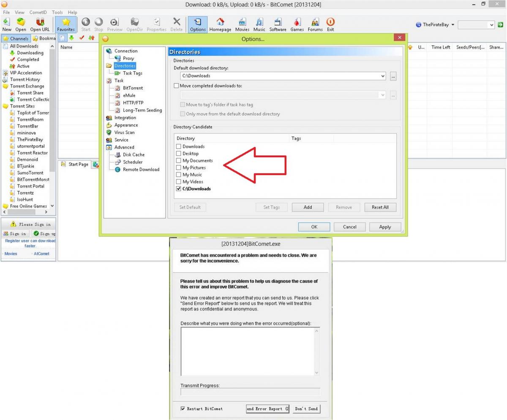Click the Properties toolbar icon
Image resolution: width=507 pixels, height=420 pixels.
point(156,25)
